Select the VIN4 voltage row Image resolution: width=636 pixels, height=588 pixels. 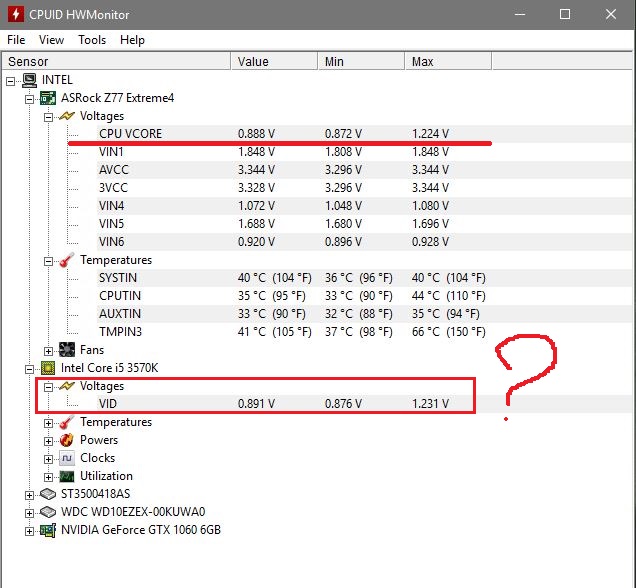[365, 206]
